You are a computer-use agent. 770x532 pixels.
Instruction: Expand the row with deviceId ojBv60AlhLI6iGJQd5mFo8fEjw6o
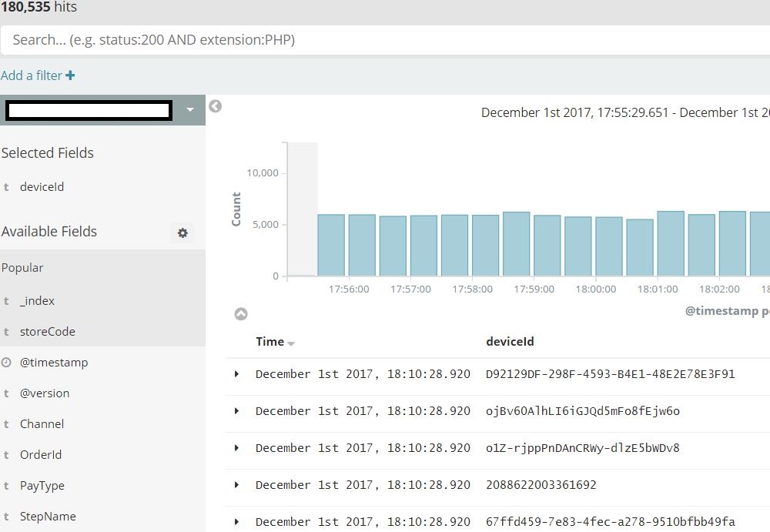[x=236, y=411]
